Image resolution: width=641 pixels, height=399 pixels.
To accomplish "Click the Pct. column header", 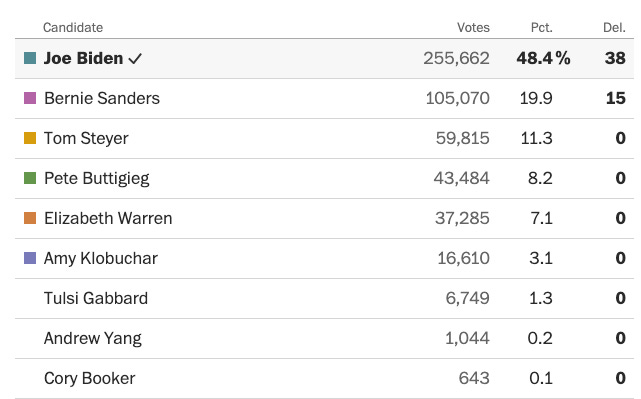I will (x=541, y=27).
